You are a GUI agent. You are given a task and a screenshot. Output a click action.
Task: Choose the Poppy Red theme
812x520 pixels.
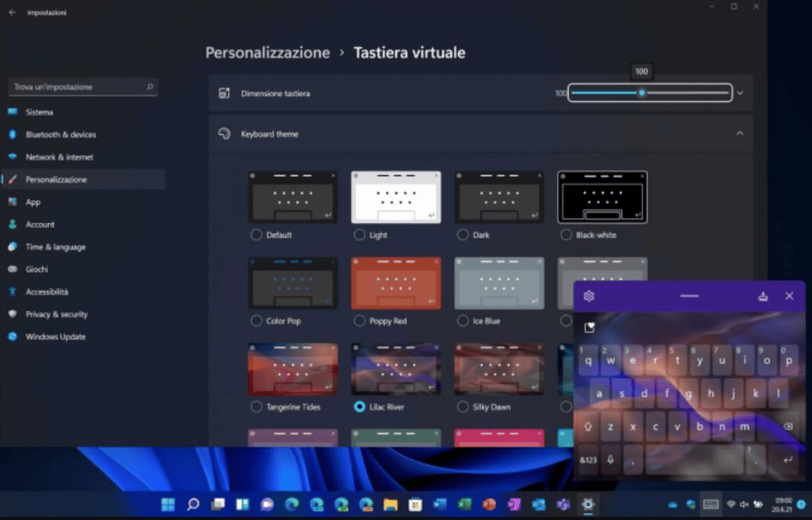359,321
